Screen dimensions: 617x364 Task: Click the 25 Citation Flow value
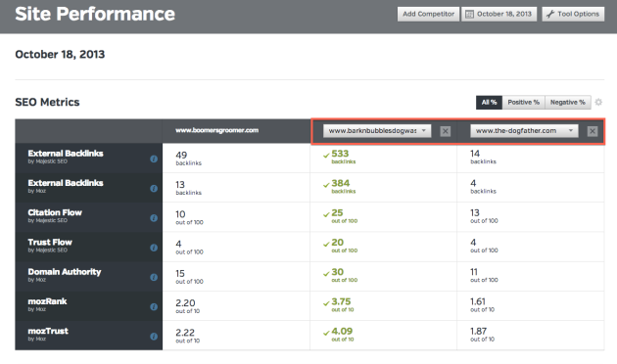click(337, 212)
